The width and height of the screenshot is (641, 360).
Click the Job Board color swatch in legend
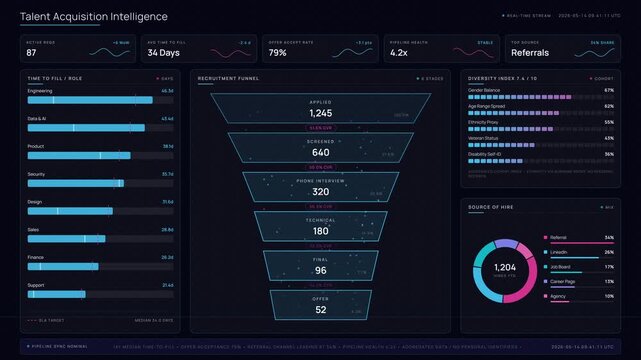[545, 267]
